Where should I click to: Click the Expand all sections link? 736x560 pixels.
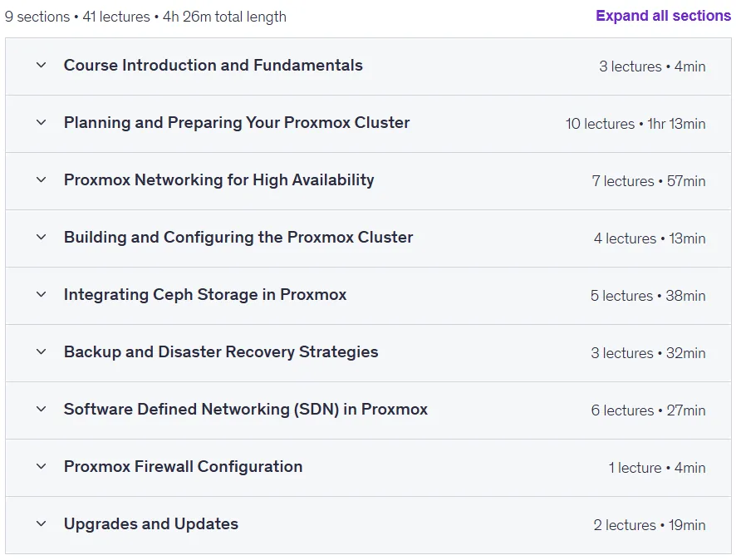[x=663, y=16]
